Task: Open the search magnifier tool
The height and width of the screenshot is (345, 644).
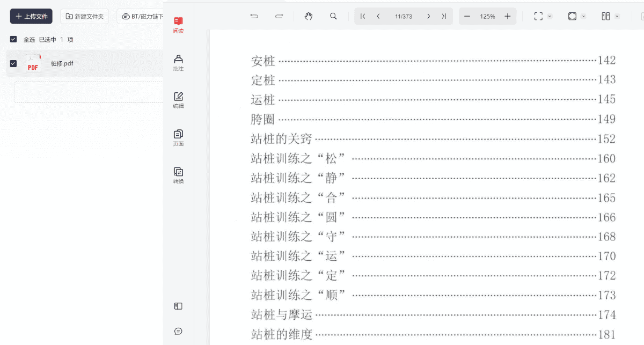Action: click(333, 17)
